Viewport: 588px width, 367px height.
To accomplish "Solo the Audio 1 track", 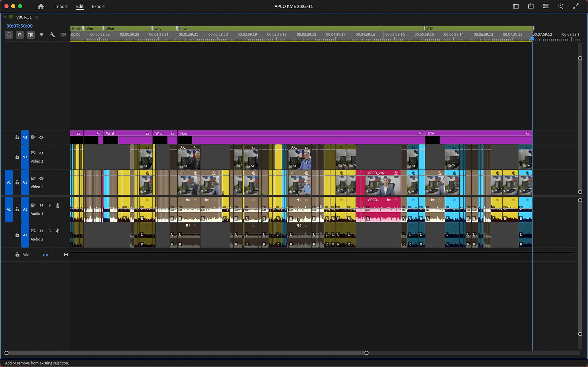I will click(x=49, y=205).
